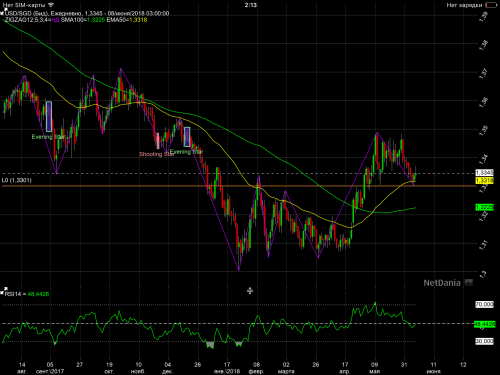500x375 pixels.
Task: Select the RSI14 indicator legend
Action: [x=27, y=294]
